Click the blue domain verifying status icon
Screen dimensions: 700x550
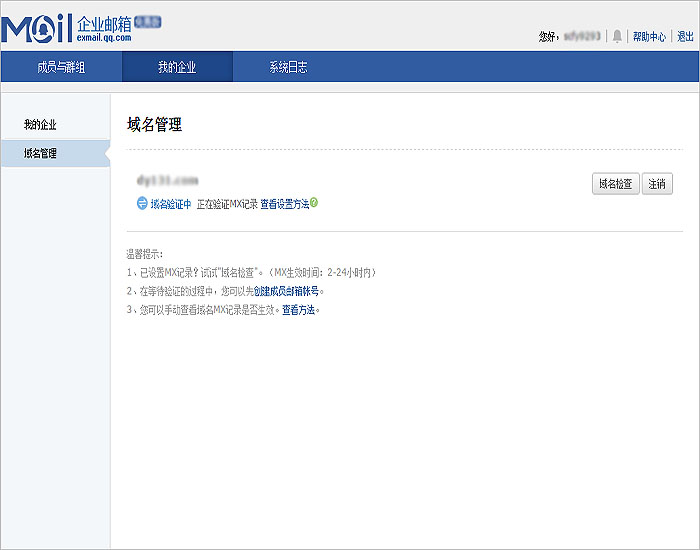142,203
